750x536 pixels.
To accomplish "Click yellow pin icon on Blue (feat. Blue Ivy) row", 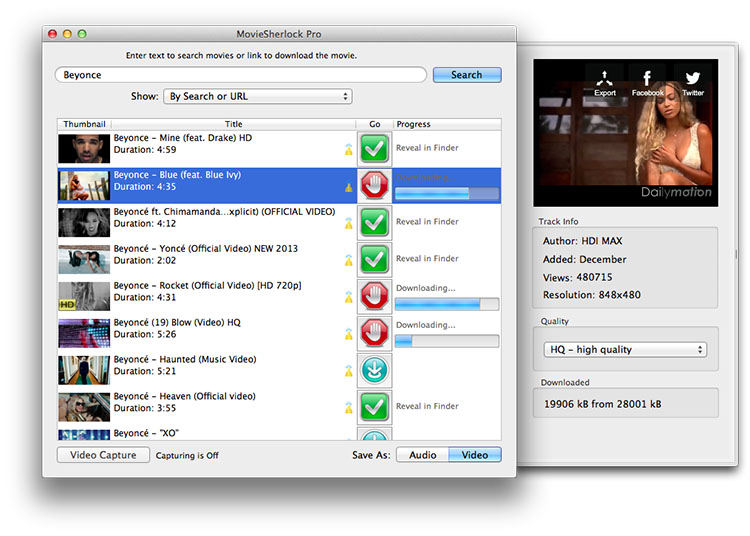I will click(349, 186).
